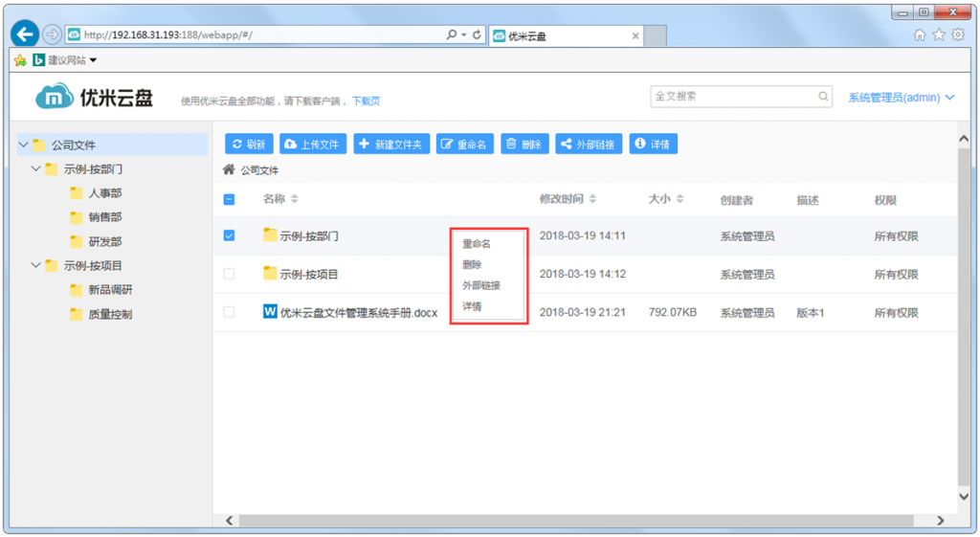The width and height of the screenshot is (980, 537).
Task: Click the Word icon of the docx file
Action: pyautogui.click(x=270, y=312)
